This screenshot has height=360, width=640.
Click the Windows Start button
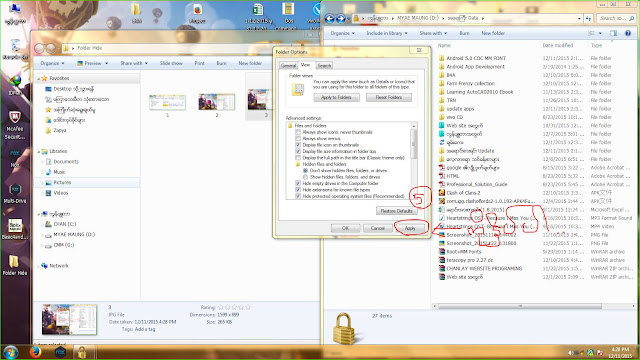tap(11, 352)
